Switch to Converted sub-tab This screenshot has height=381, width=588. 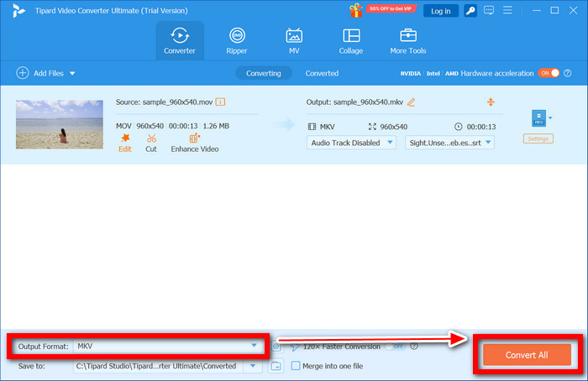click(322, 73)
